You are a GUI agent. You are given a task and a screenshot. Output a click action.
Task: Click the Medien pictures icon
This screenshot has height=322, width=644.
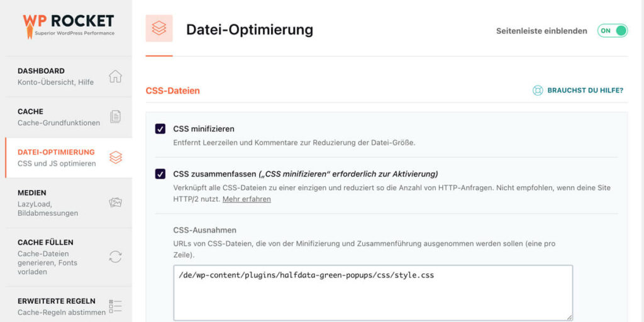(x=116, y=203)
